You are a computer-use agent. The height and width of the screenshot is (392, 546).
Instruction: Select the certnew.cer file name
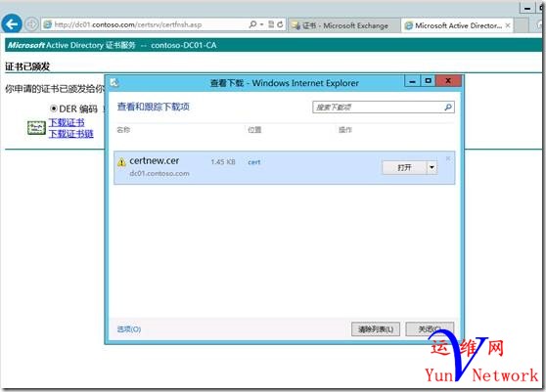(155, 160)
